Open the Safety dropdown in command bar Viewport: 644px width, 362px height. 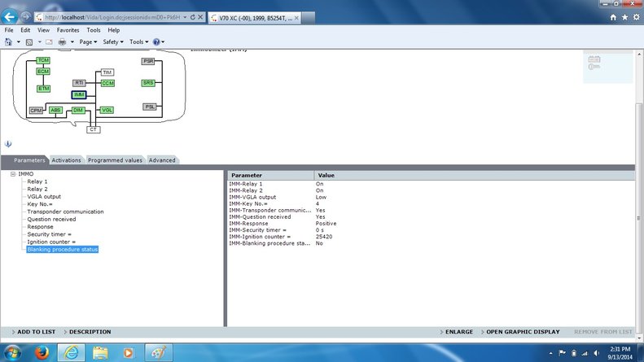(113, 41)
